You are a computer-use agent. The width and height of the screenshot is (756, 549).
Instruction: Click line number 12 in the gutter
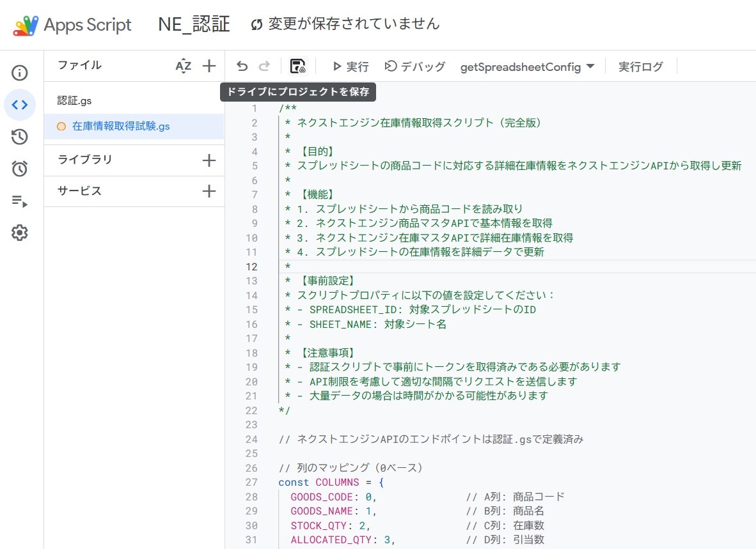[251, 267]
